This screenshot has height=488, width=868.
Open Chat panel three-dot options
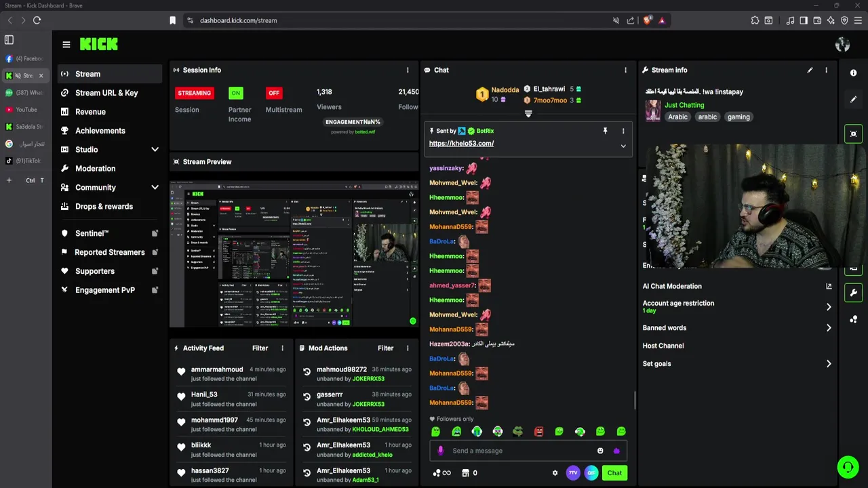tap(625, 70)
